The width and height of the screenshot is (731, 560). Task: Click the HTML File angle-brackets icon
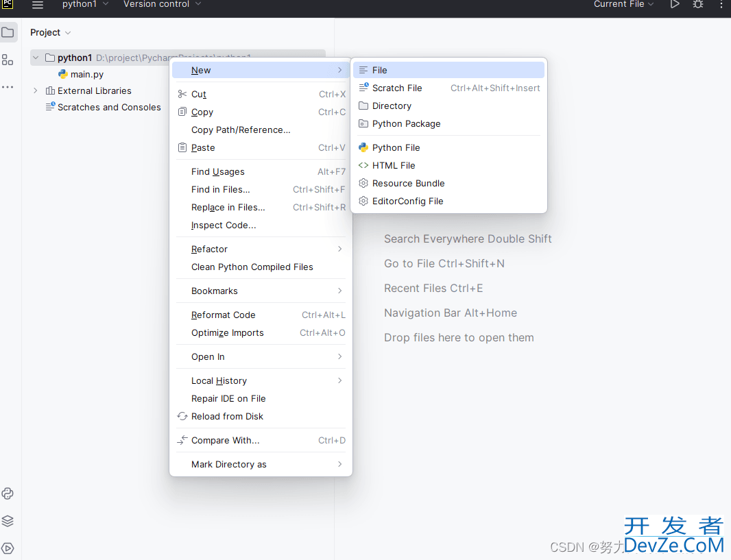(x=363, y=165)
